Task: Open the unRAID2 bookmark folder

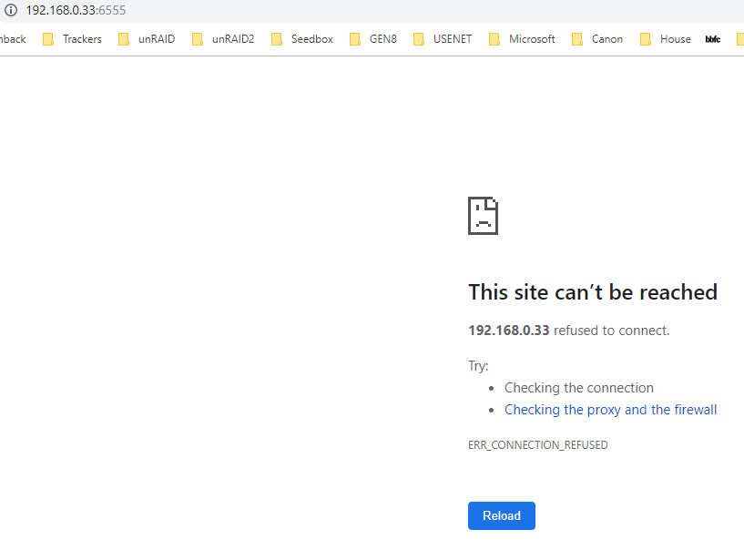Action: [x=223, y=39]
